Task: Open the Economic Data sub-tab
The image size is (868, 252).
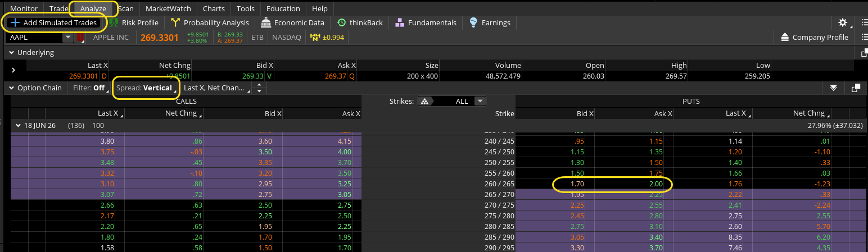Action: coord(292,22)
